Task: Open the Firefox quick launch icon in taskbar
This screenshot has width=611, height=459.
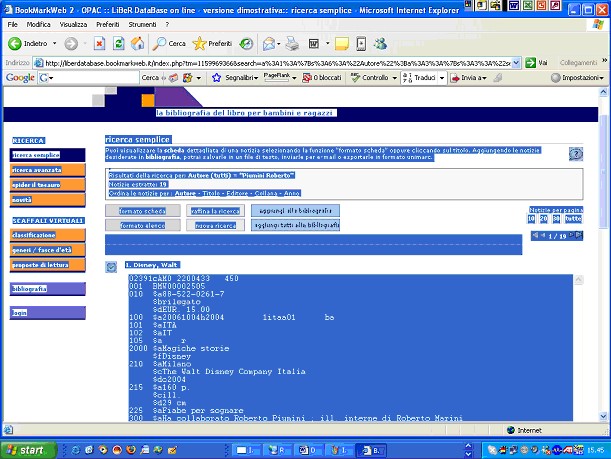Action: tap(131, 450)
